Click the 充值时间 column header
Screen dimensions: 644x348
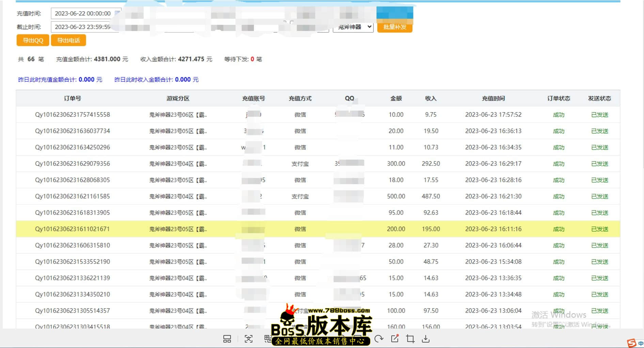pyautogui.click(x=493, y=98)
